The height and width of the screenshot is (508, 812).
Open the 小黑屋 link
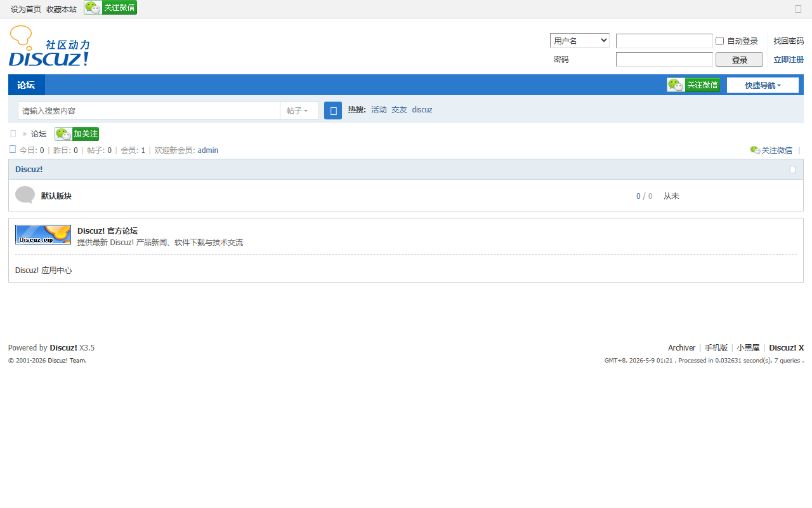coord(748,348)
